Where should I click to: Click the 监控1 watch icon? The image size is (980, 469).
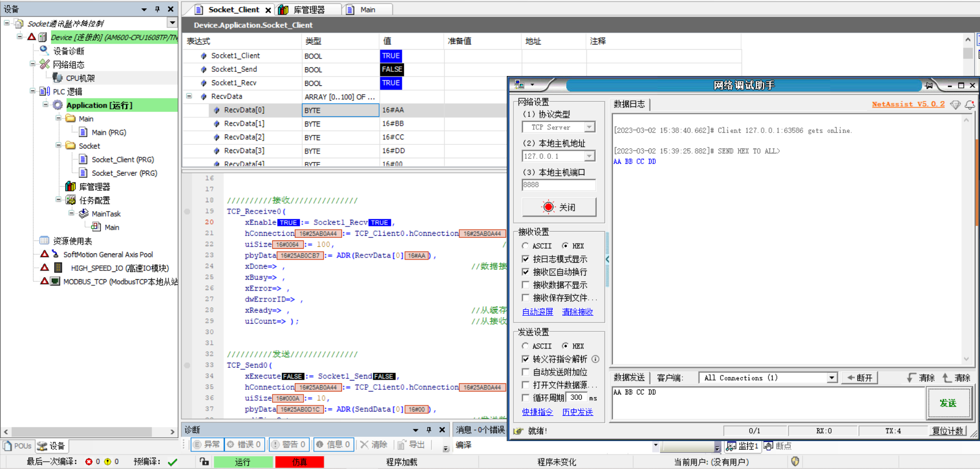point(731,446)
